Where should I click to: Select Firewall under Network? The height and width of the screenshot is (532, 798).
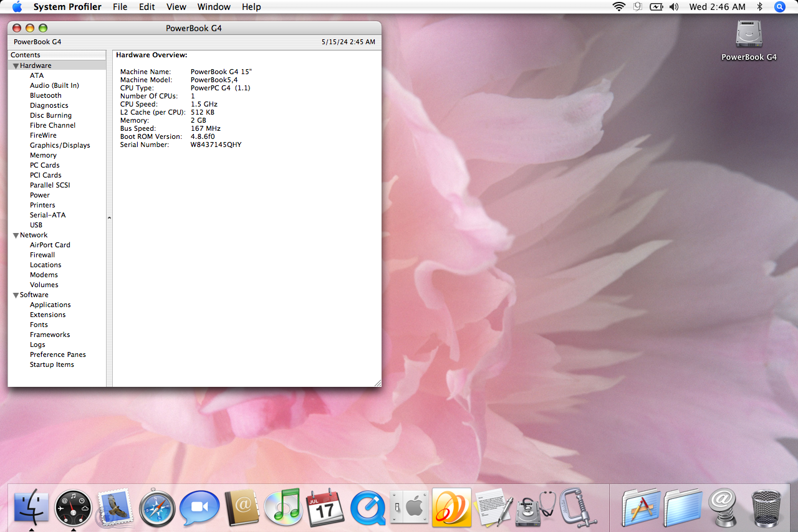coord(42,255)
